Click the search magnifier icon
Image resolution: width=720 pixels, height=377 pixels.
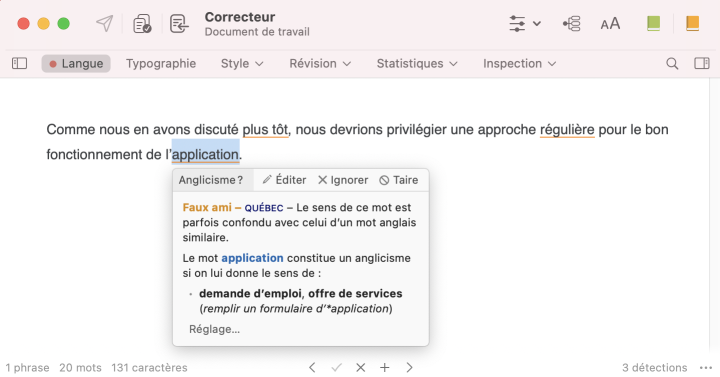click(x=672, y=63)
